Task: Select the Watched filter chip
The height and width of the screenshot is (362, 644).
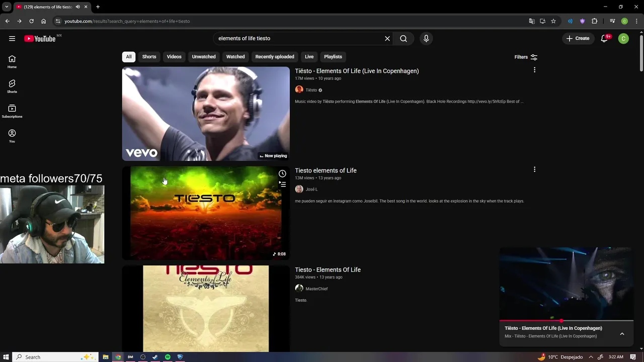Action: click(x=235, y=57)
